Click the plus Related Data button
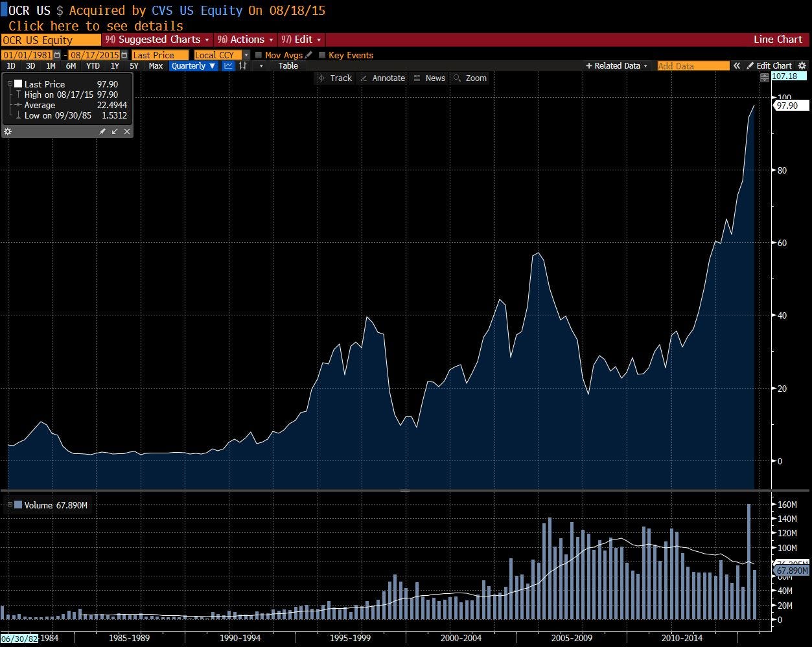 (x=616, y=66)
